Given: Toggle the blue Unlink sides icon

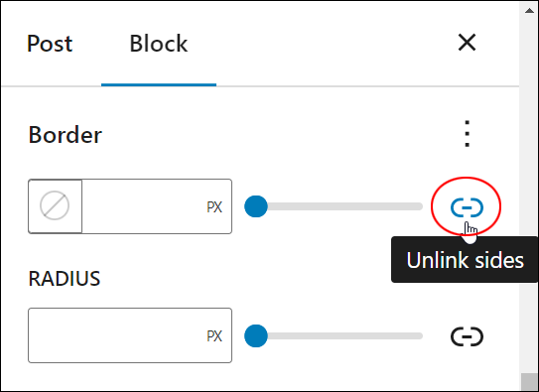Looking at the screenshot, I should (x=467, y=207).
